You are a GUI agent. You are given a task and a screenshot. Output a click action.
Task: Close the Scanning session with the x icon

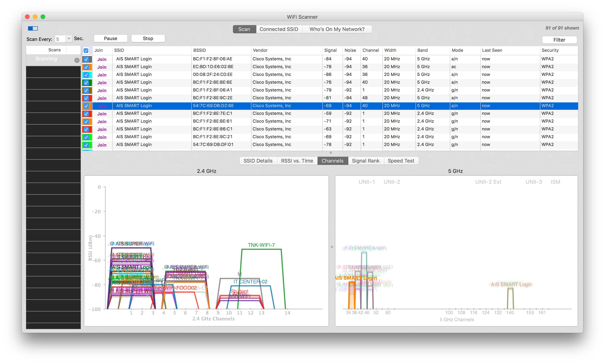(77, 60)
